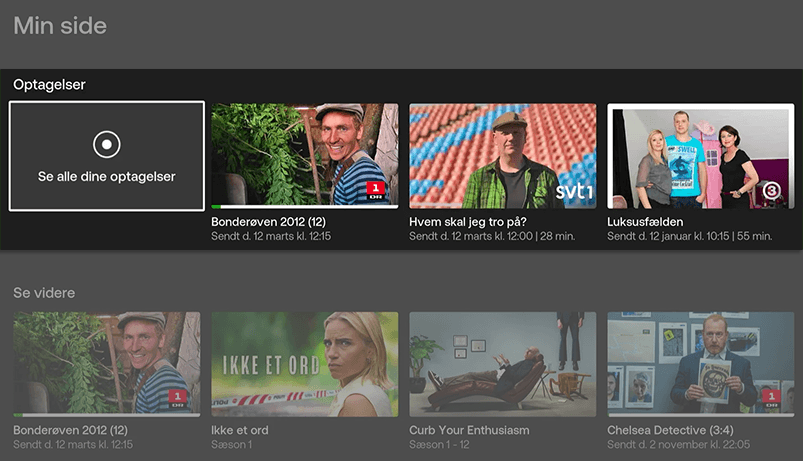Open Luksusfælden recording thumbnail

click(701, 156)
